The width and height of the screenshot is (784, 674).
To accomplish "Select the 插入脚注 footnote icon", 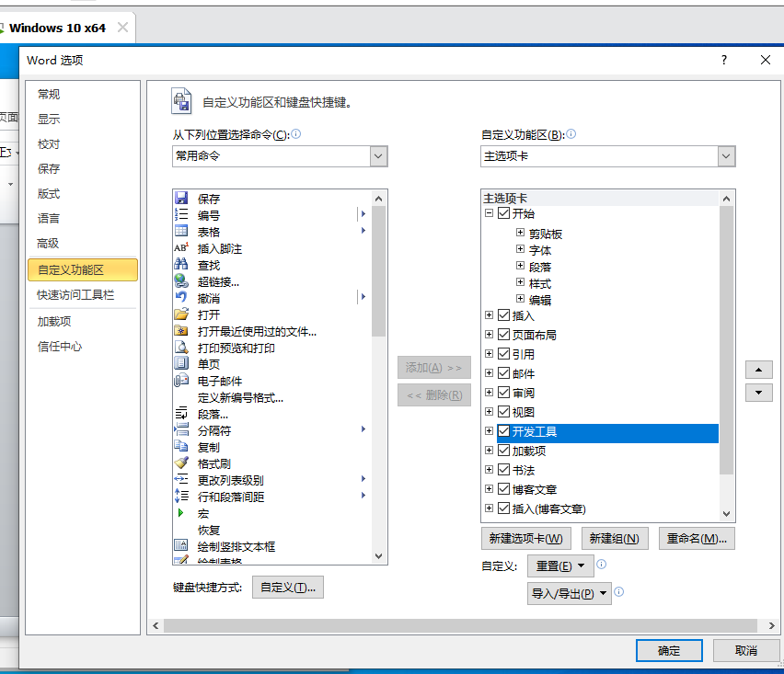I will (x=181, y=248).
